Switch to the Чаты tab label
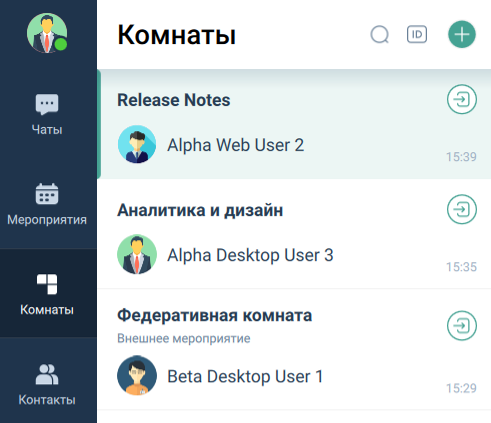Screen dimensions: 491x423 point(47,129)
